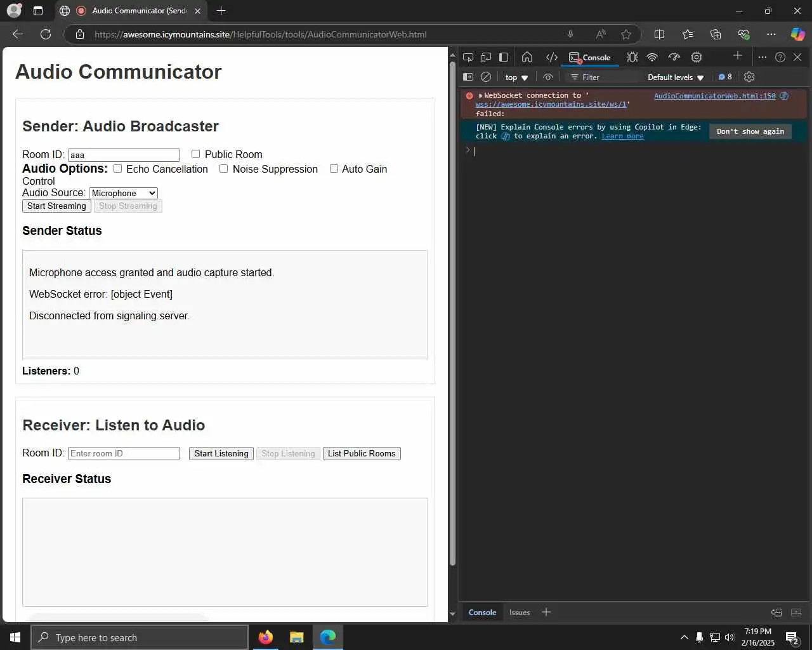Click the console Filter input
The image size is (812, 650).
point(603,77)
